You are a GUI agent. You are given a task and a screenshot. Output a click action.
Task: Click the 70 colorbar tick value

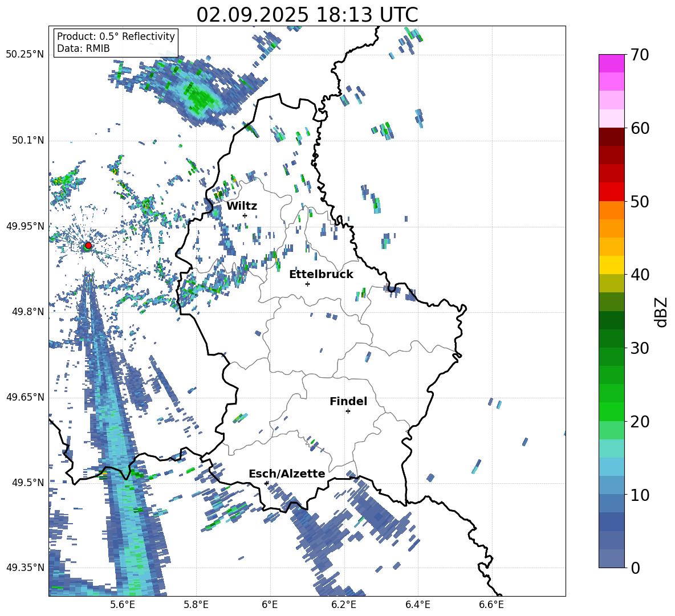click(639, 55)
